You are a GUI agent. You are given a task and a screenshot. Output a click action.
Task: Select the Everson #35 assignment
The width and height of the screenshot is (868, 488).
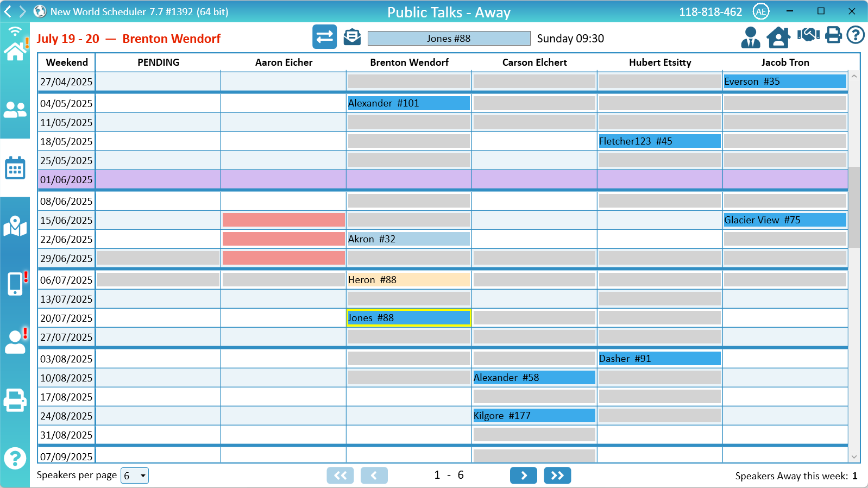(x=785, y=82)
